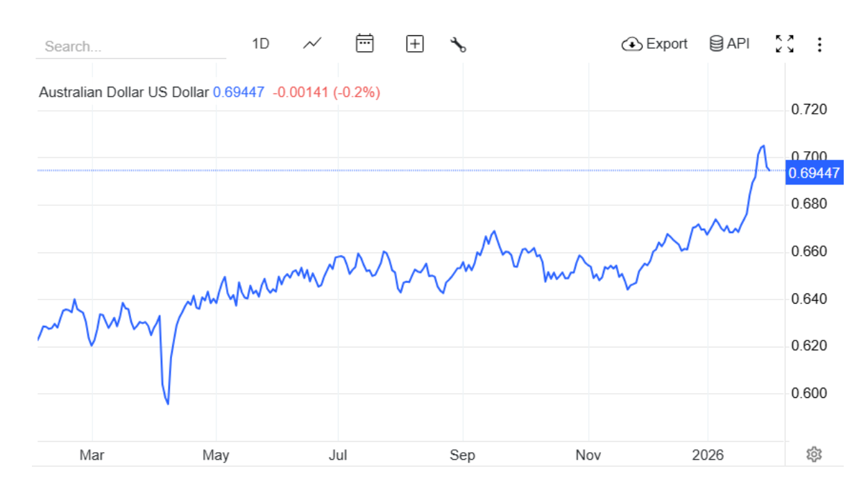Click the 0.69447 current price axis tag
Image resolution: width=868 pixels, height=502 pixels.
click(x=814, y=172)
